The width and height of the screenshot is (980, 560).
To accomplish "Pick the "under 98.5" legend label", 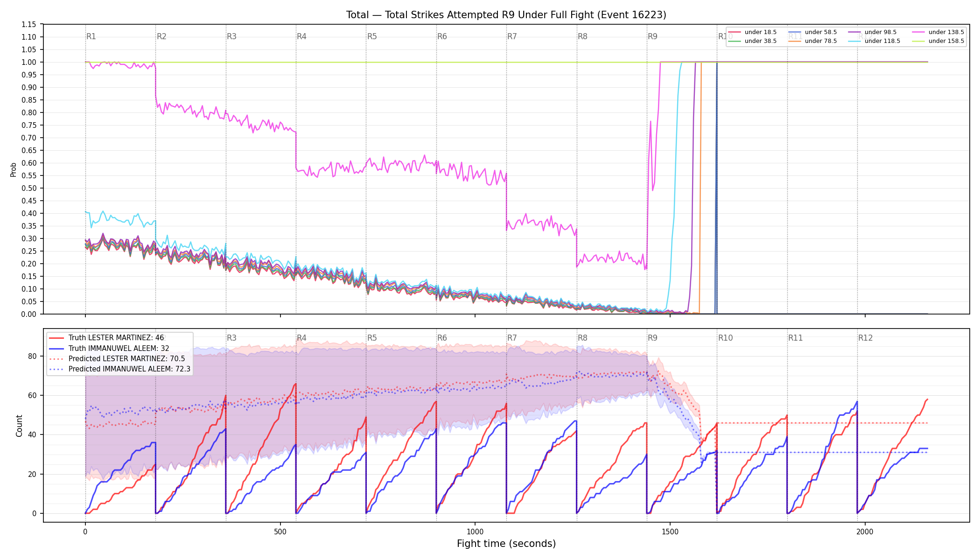I will pyautogui.click(x=881, y=32).
